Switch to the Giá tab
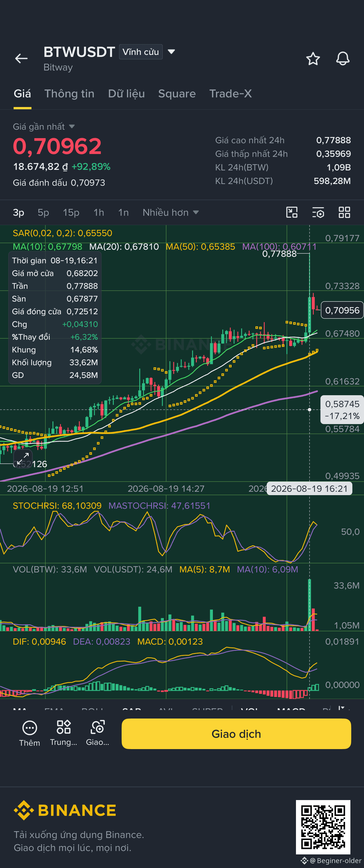Image resolution: width=364 pixels, height=868 pixels. click(22, 94)
